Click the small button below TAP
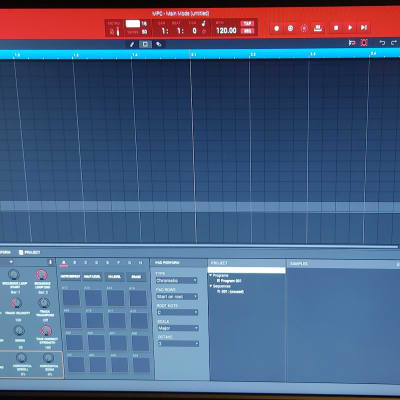Image resolution: width=400 pixels, height=400 pixels. [247, 31]
